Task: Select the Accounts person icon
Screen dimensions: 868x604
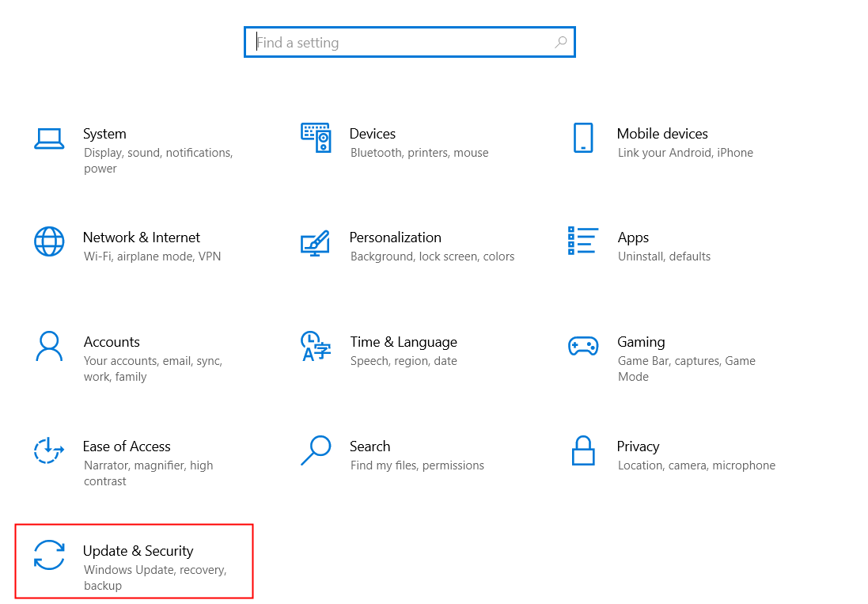Action: coord(49,346)
